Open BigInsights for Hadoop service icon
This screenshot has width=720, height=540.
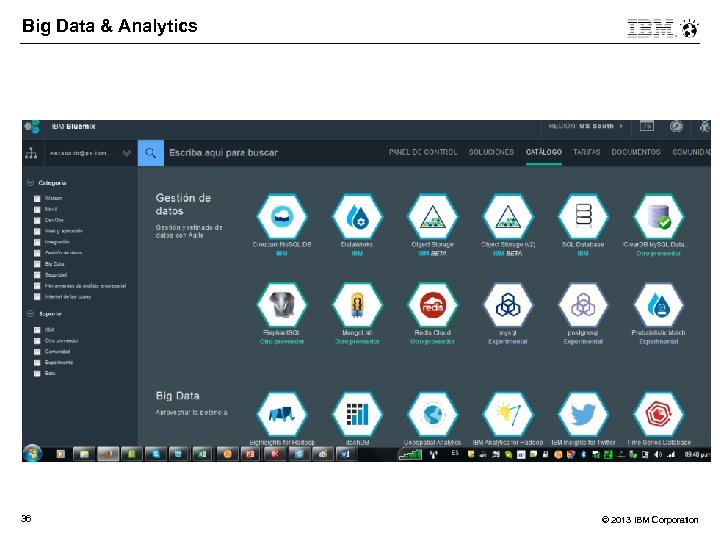point(282,414)
